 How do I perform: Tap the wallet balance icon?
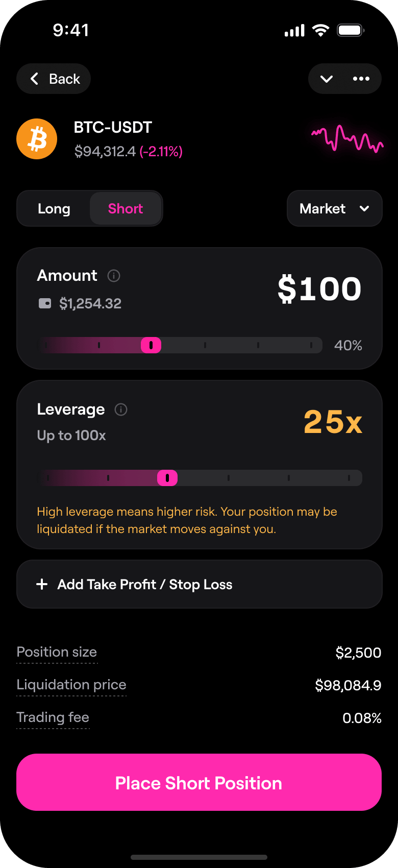45,304
